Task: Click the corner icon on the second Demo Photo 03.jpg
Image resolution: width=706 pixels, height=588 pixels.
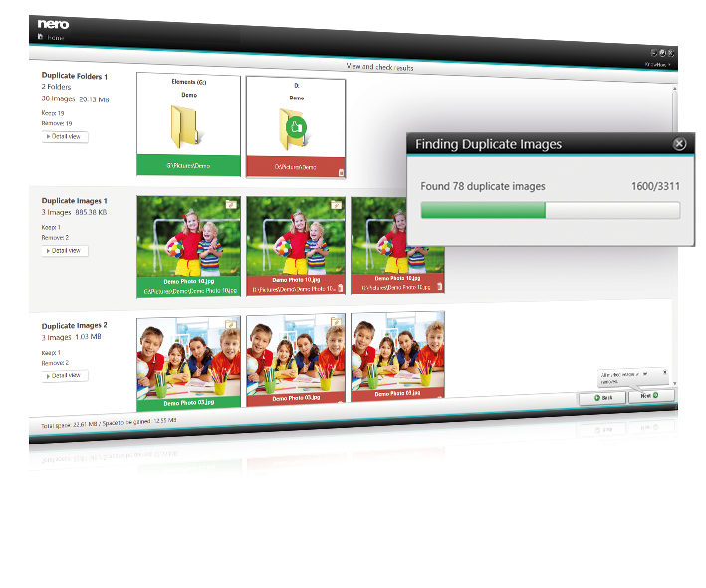Action: (x=336, y=321)
